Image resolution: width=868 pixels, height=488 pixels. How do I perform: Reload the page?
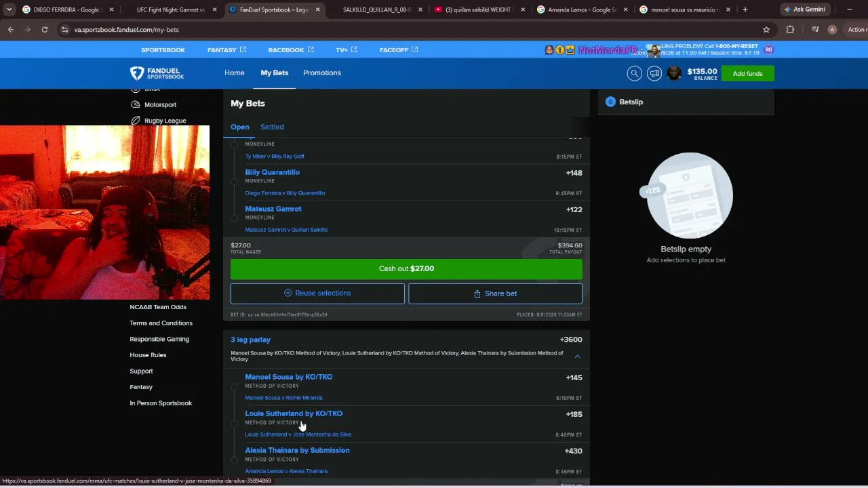click(45, 30)
